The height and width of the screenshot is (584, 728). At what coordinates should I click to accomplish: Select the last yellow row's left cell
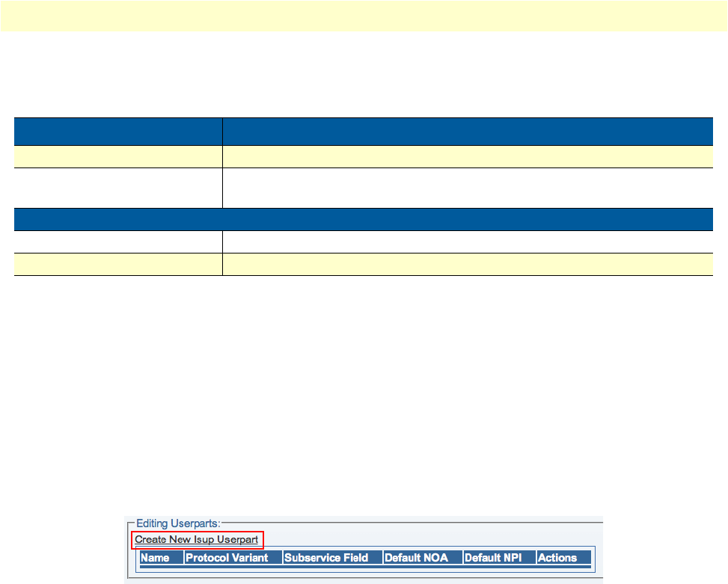pos(118,265)
